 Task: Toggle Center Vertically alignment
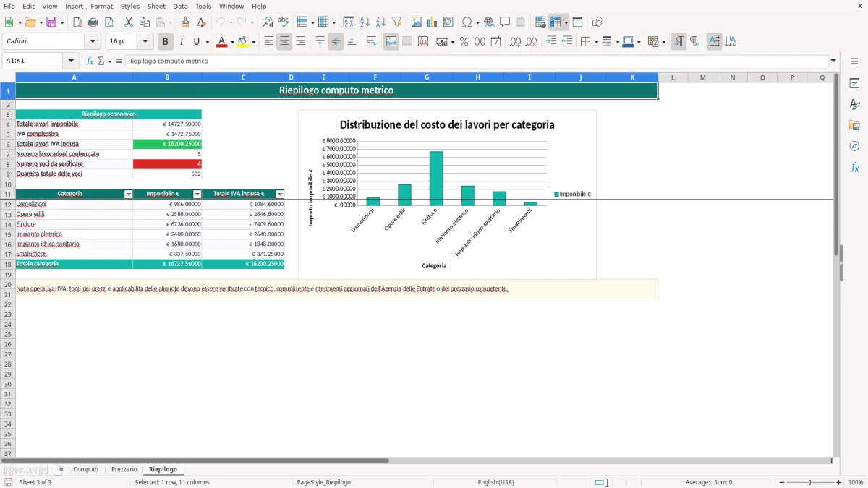click(336, 42)
